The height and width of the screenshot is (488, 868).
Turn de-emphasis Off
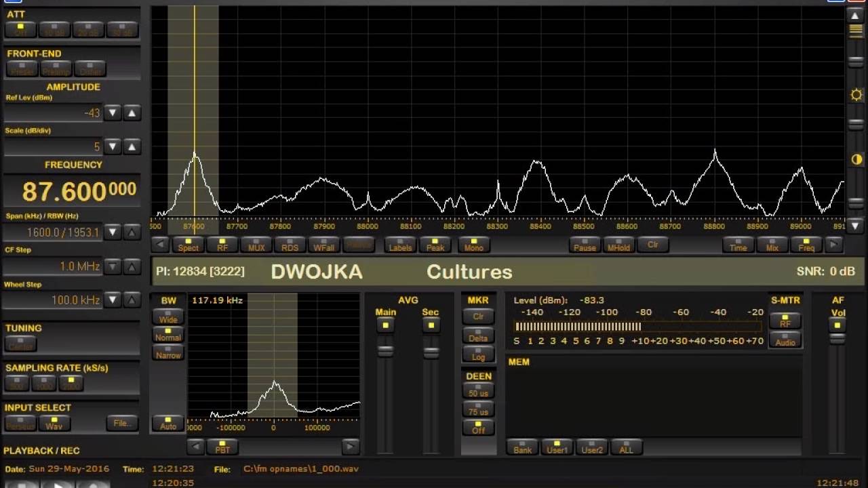pos(478,428)
